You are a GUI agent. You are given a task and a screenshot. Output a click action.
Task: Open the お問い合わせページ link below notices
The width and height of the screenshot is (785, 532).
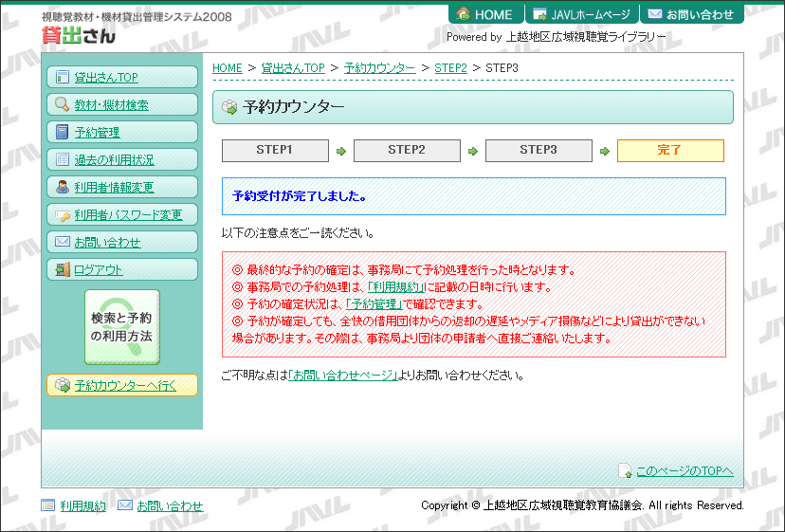coord(342,376)
